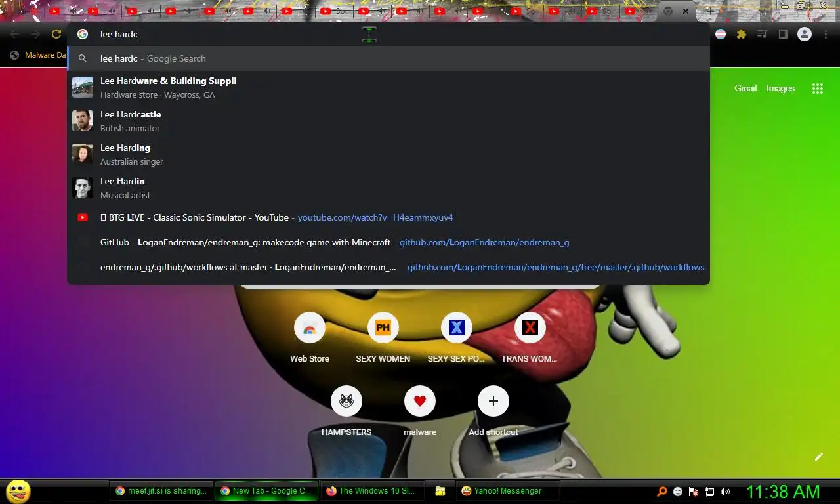
Task: Open the smiley face Start button
Action: tap(18, 491)
